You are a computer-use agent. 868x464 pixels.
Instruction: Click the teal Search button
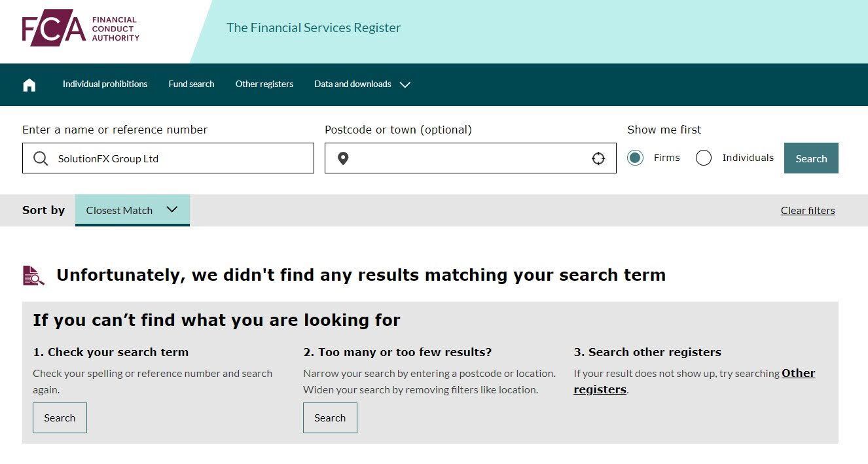coord(811,158)
